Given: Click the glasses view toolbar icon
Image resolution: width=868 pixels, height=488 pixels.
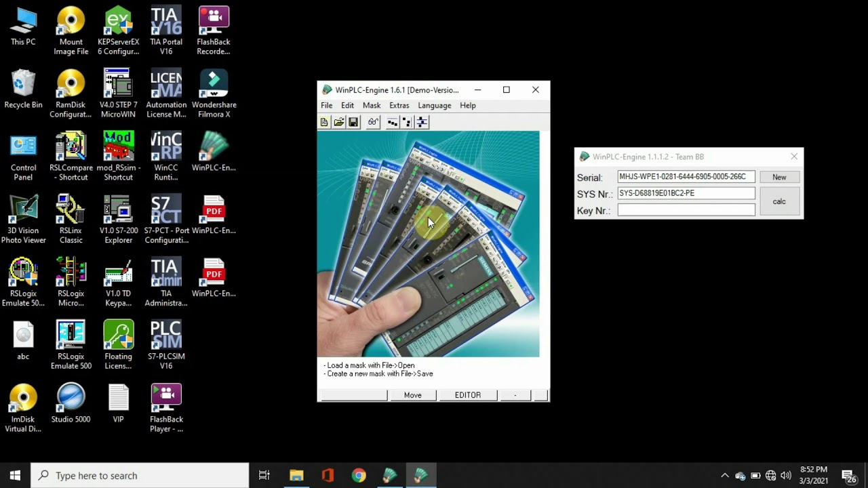Looking at the screenshot, I should [x=373, y=122].
